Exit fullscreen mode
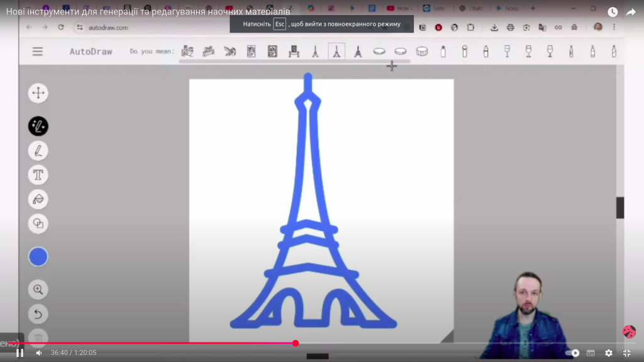644x362 pixels. [x=626, y=353]
